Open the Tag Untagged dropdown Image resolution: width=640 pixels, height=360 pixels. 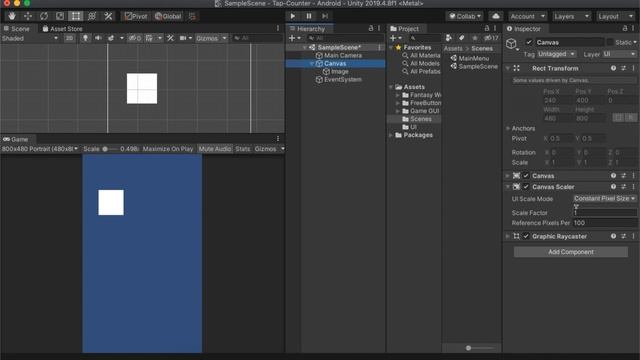point(556,54)
